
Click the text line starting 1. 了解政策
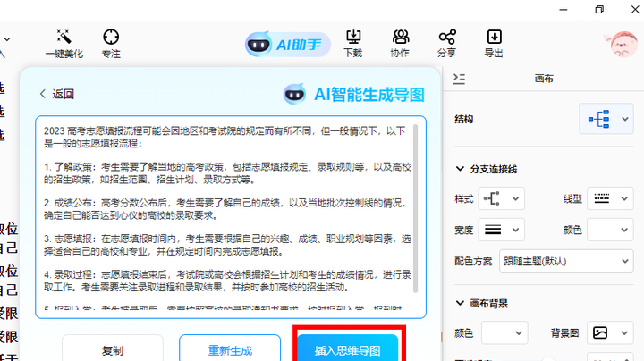click(227, 167)
